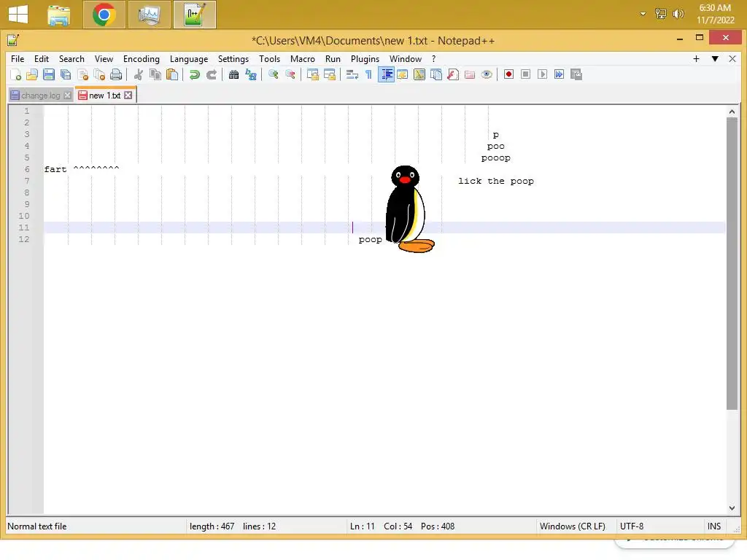The width and height of the screenshot is (747, 560).
Task: Open the Function List icon
Action: pyautogui.click(x=453, y=75)
